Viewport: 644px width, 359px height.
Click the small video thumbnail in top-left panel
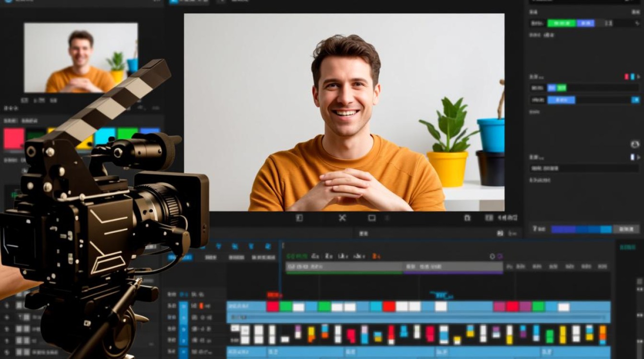tap(80, 57)
